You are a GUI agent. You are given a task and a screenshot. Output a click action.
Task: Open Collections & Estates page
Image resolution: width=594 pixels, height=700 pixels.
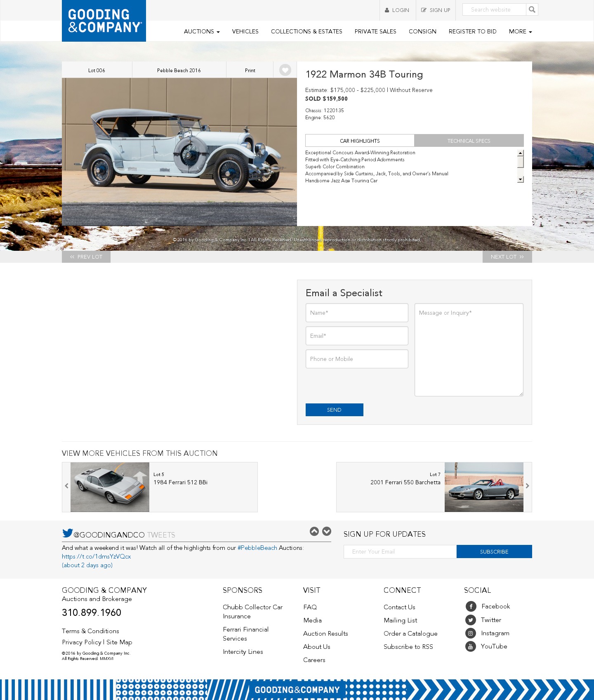(x=306, y=31)
